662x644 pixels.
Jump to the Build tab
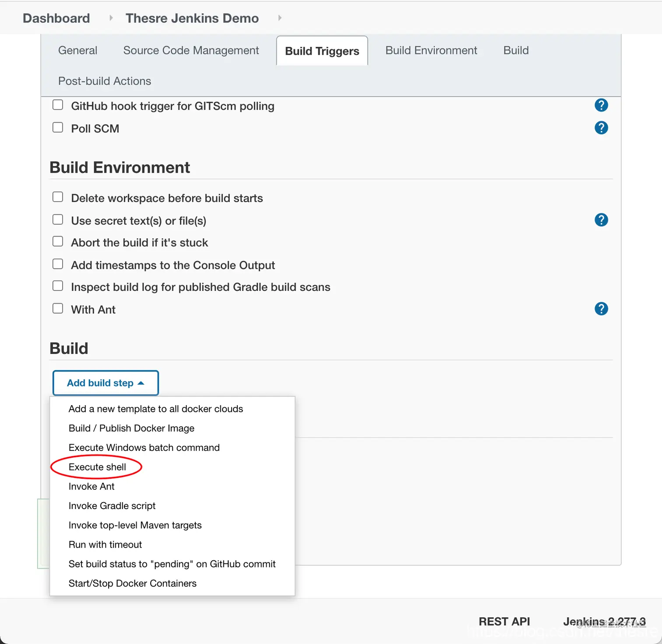click(x=516, y=50)
